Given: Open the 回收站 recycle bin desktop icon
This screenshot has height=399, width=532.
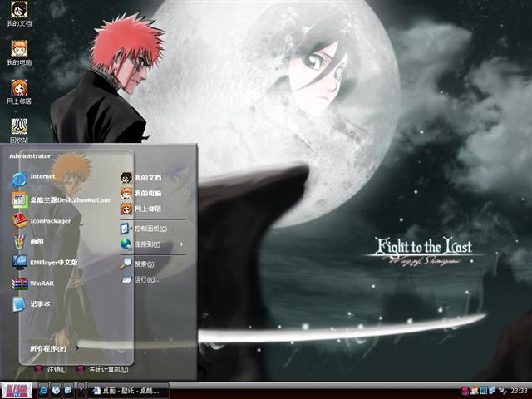Looking at the screenshot, I should click(19, 131).
